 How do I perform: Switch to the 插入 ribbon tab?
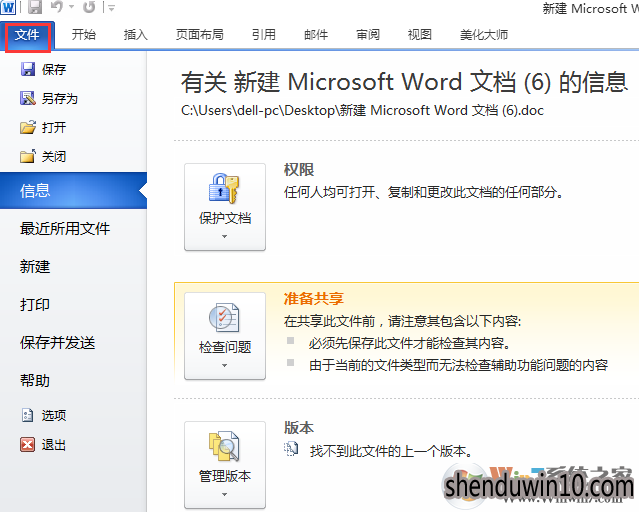point(136,35)
